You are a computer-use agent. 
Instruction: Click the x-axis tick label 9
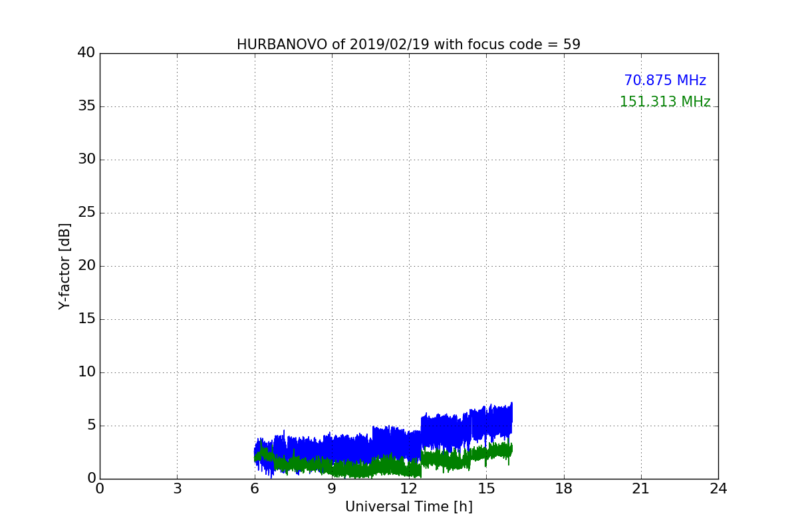pos(332,489)
